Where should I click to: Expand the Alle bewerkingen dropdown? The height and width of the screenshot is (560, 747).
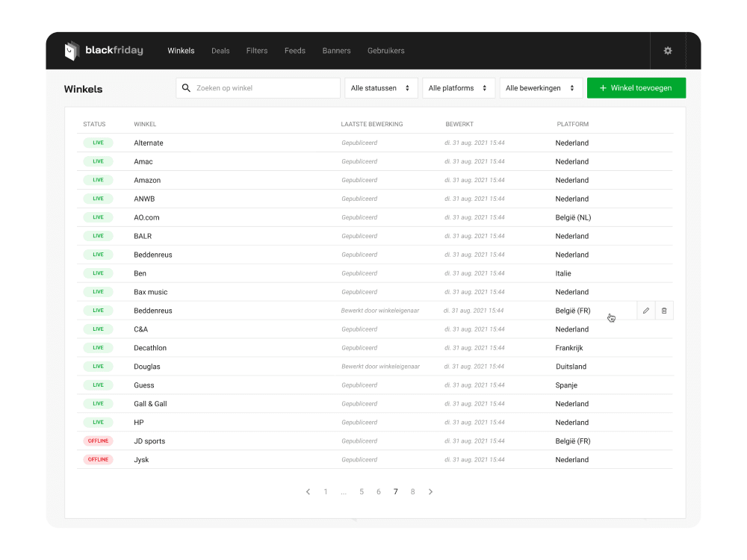pos(541,88)
